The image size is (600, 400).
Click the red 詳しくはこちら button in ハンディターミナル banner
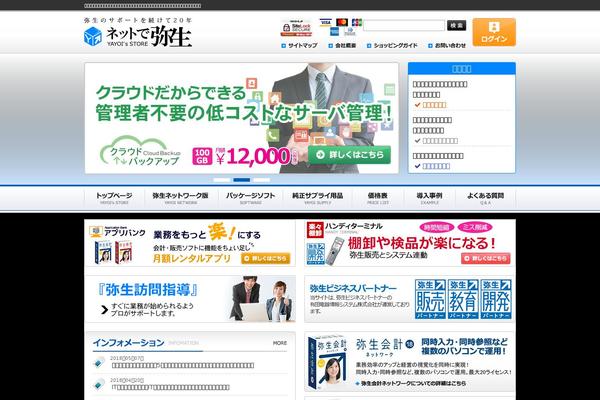click(486, 258)
